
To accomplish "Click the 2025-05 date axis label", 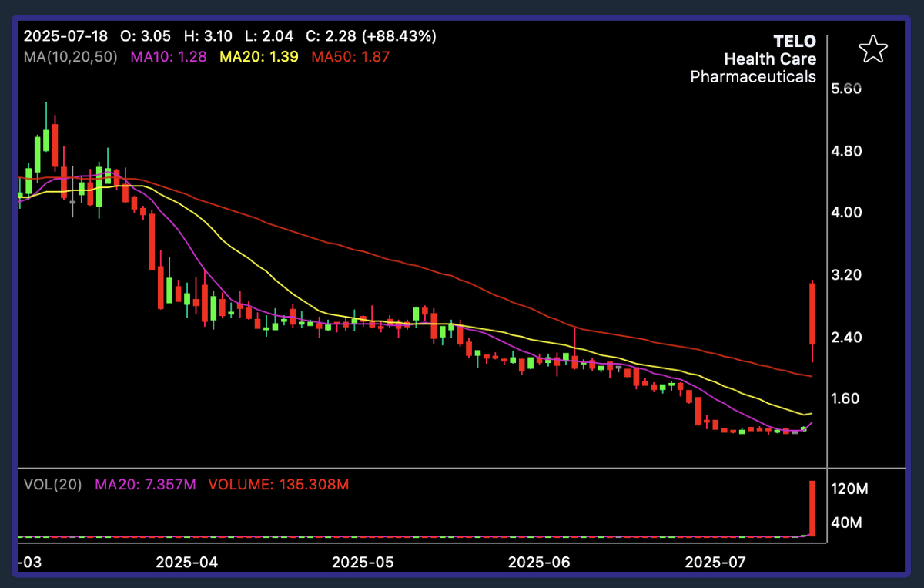I will coord(363,563).
